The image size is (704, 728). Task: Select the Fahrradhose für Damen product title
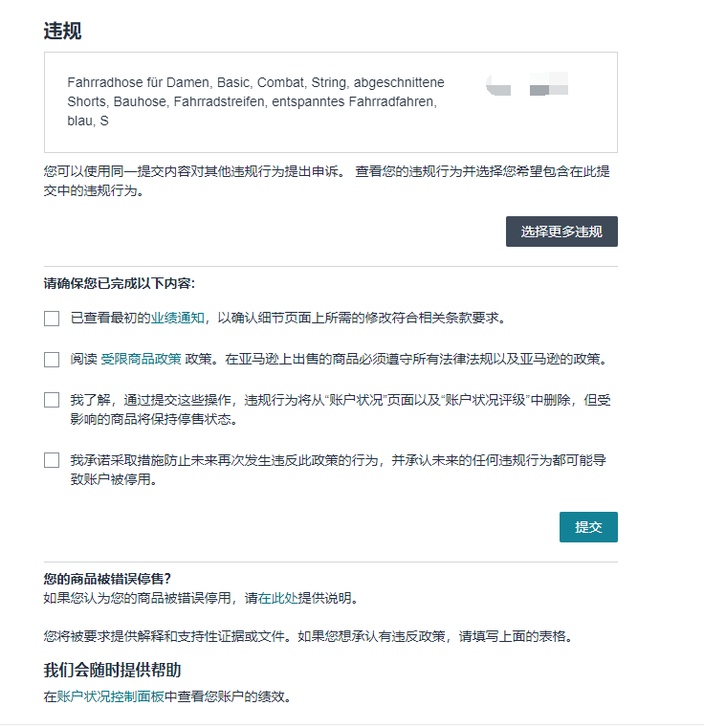click(255, 101)
